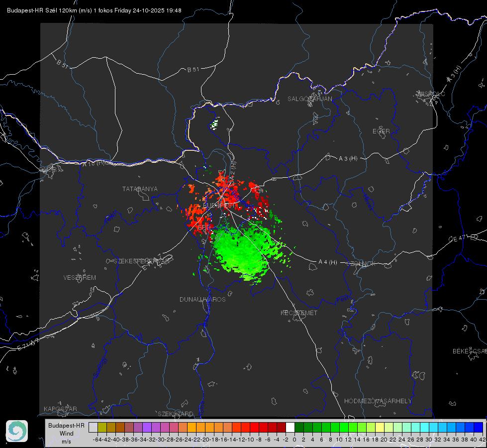Click the EGER city label
Image resolution: width=487 pixels, height=448 pixels.
tap(381, 131)
